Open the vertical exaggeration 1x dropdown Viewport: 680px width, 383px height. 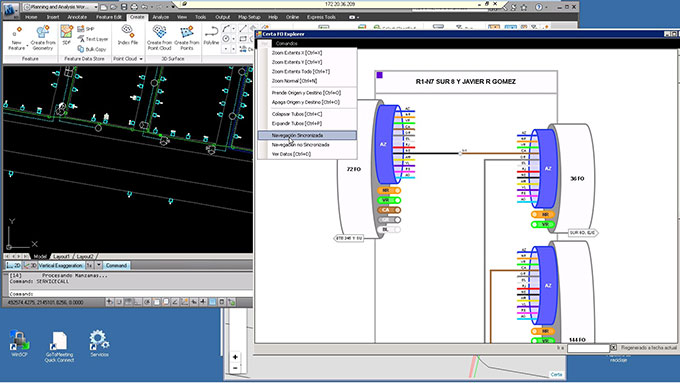click(99, 265)
